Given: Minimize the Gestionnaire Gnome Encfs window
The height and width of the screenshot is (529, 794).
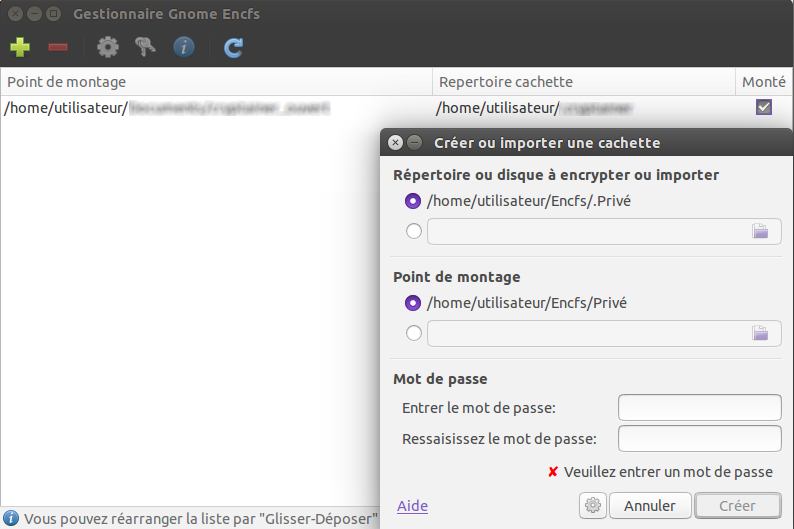Looking at the screenshot, I should tap(34, 14).
